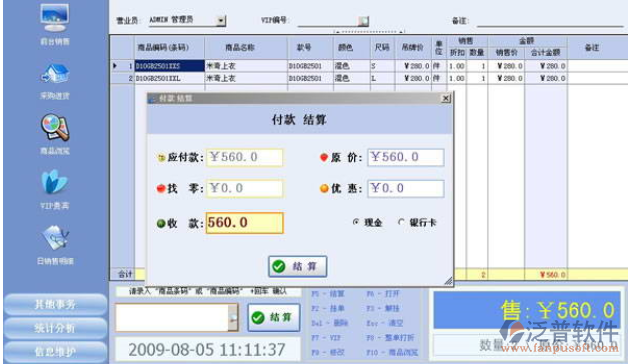Select the 银行卡 bank card radio button

401,222
